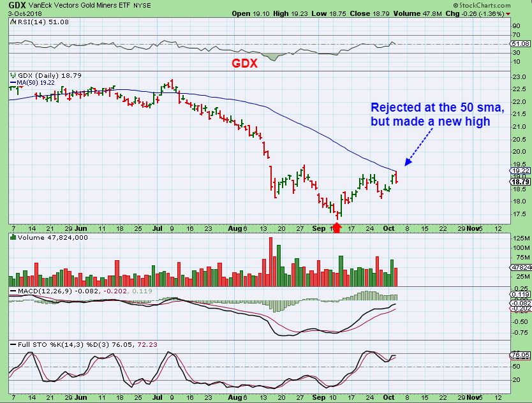The image size is (532, 403).
Task: Click the NYSE exchange label
Action: [142, 6]
